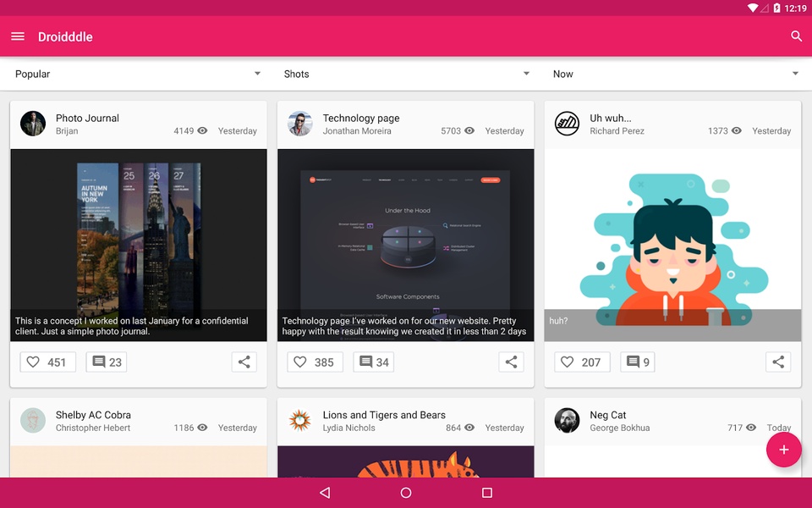Screen dimensions: 812x508
Task: Tap the views eye icon on Neg Cat
Action: pos(751,428)
